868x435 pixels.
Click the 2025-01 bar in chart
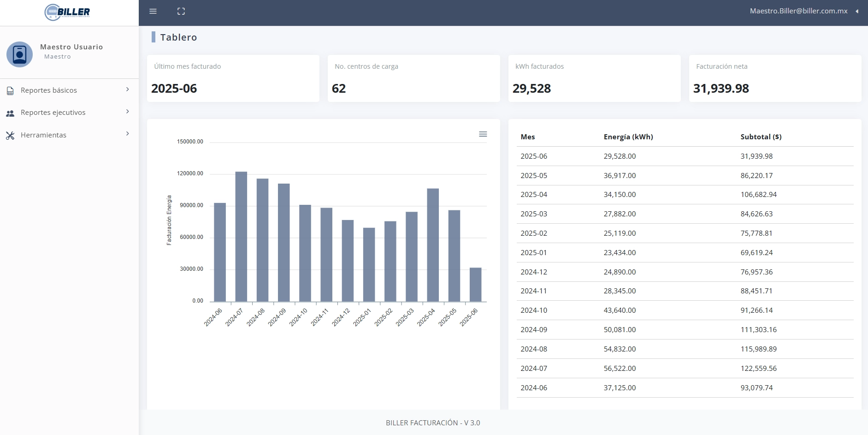point(369,265)
